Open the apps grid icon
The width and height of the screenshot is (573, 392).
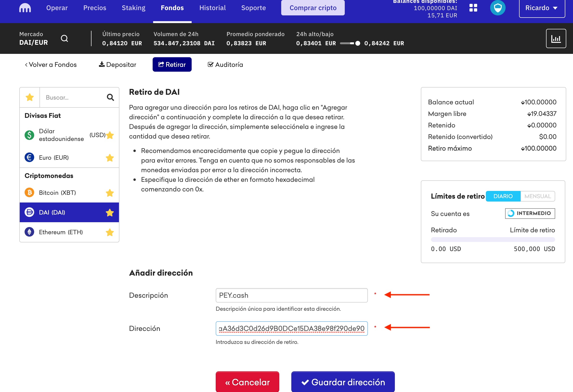(473, 8)
